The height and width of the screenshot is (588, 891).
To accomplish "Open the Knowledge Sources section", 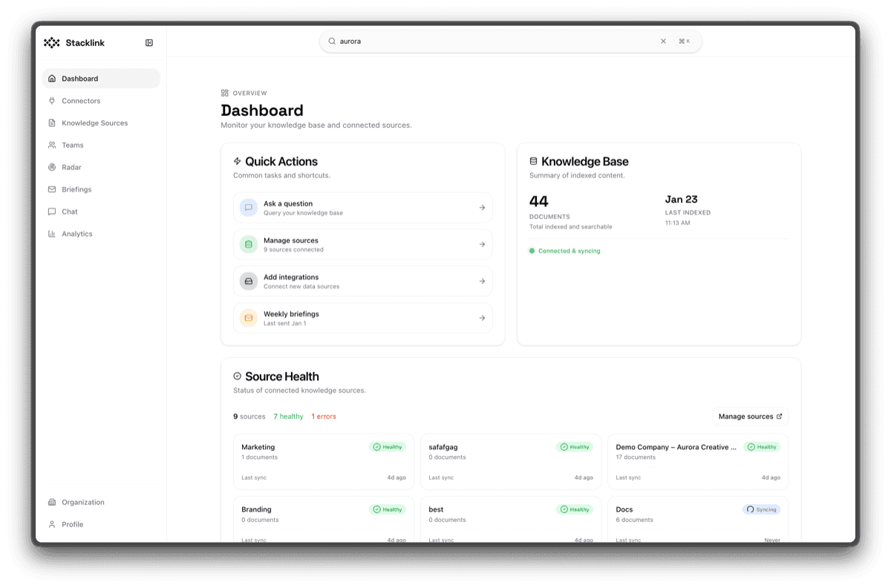I will (95, 122).
